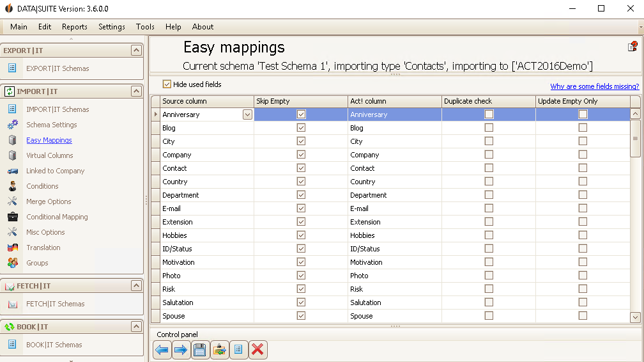Click the FETCH|IT Schemas envelope icon
The image size is (644, 362).
coord(13,304)
